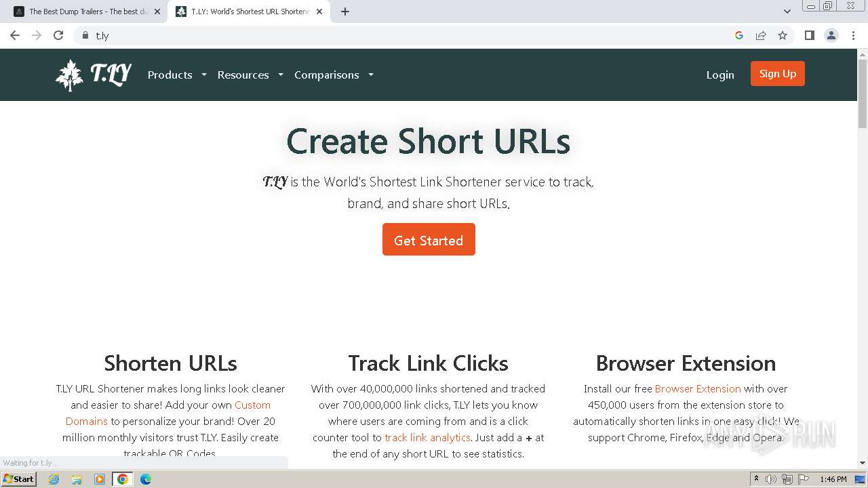Open the Browser Extension link
The image size is (868, 488).
[x=698, y=388]
